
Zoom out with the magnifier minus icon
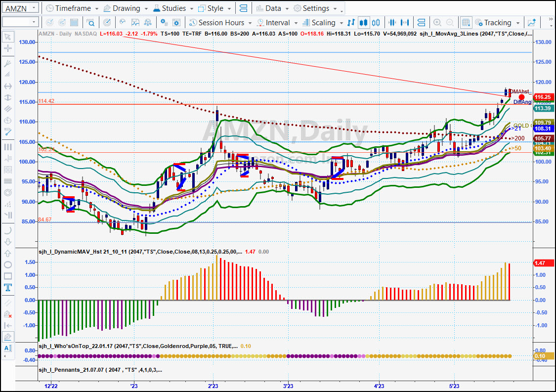[x=450, y=23]
